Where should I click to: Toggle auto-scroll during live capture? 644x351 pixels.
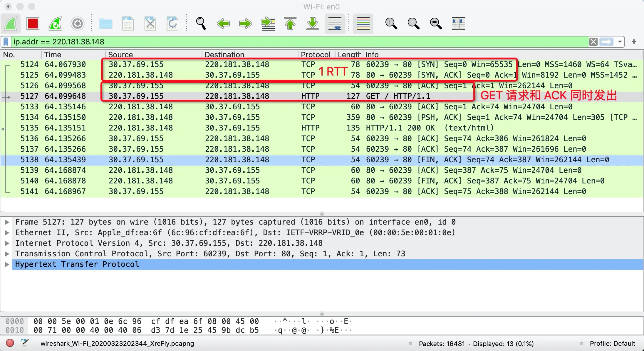335,24
